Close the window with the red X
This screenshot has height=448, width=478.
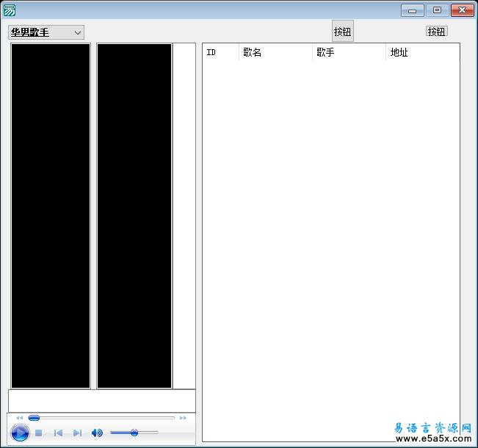pos(462,10)
